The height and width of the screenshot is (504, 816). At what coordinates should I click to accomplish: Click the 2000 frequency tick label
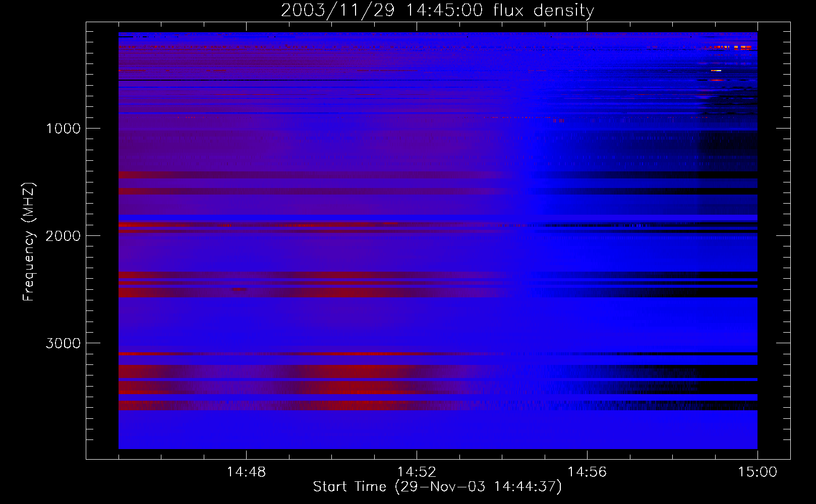coord(63,236)
